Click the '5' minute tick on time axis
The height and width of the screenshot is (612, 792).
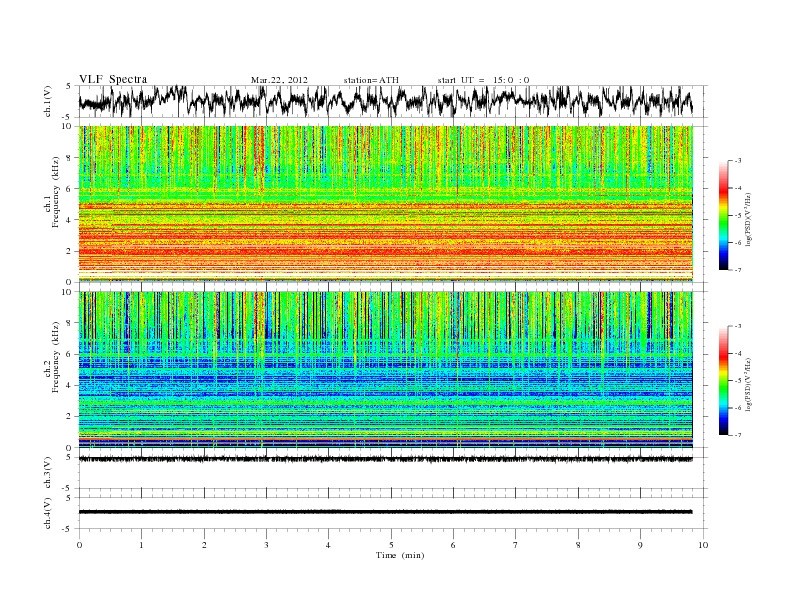(x=391, y=545)
